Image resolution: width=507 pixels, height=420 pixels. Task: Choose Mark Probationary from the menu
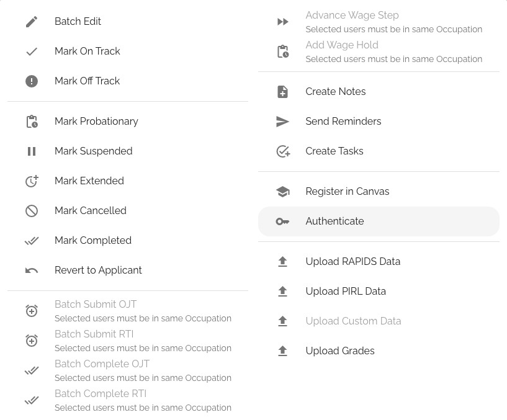click(x=128, y=122)
